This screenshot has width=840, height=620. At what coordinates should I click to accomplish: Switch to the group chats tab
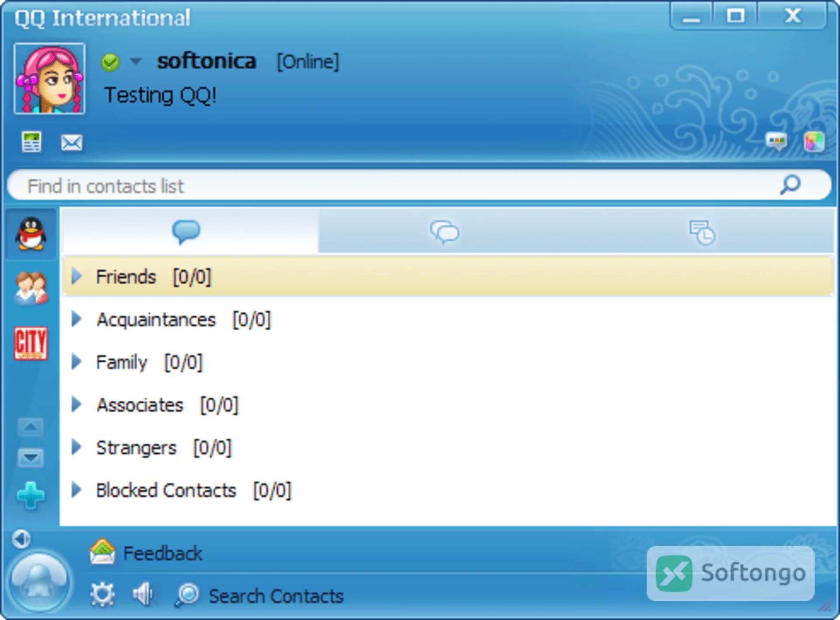pos(445,231)
